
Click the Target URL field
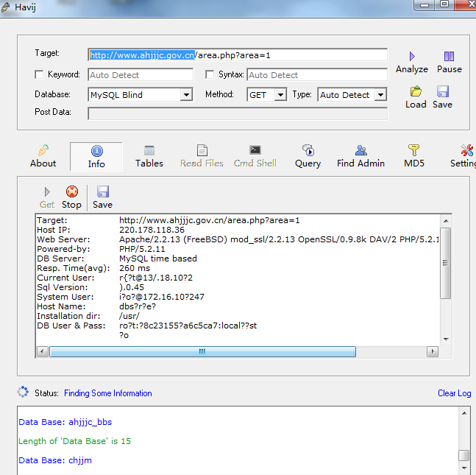238,55
